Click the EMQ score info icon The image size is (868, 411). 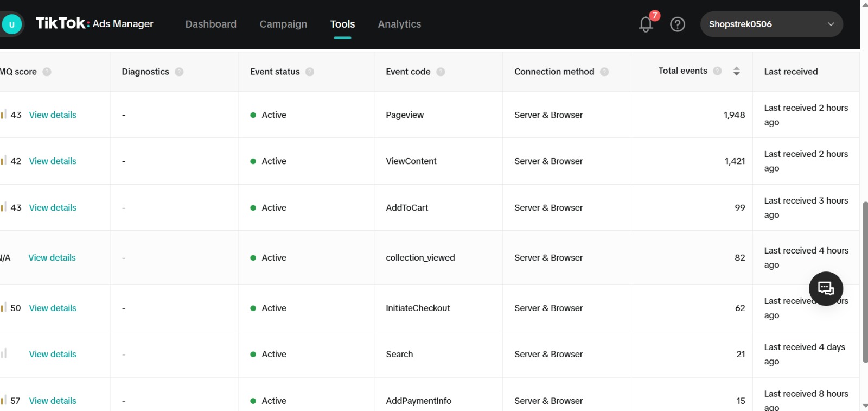point(47,72)
